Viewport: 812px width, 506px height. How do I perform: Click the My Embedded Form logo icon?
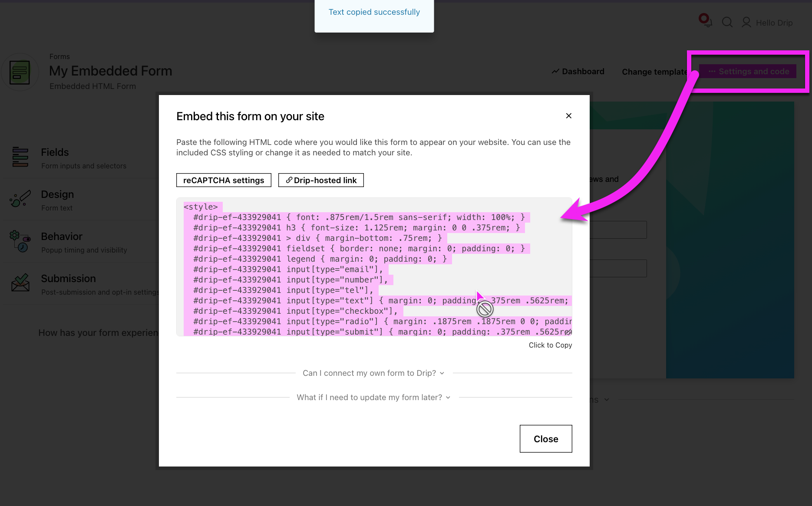[20, 72]
